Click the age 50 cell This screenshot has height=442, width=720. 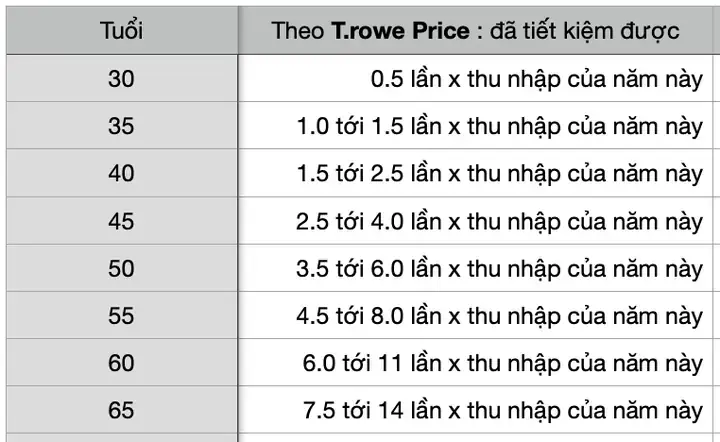click(122, 268)
